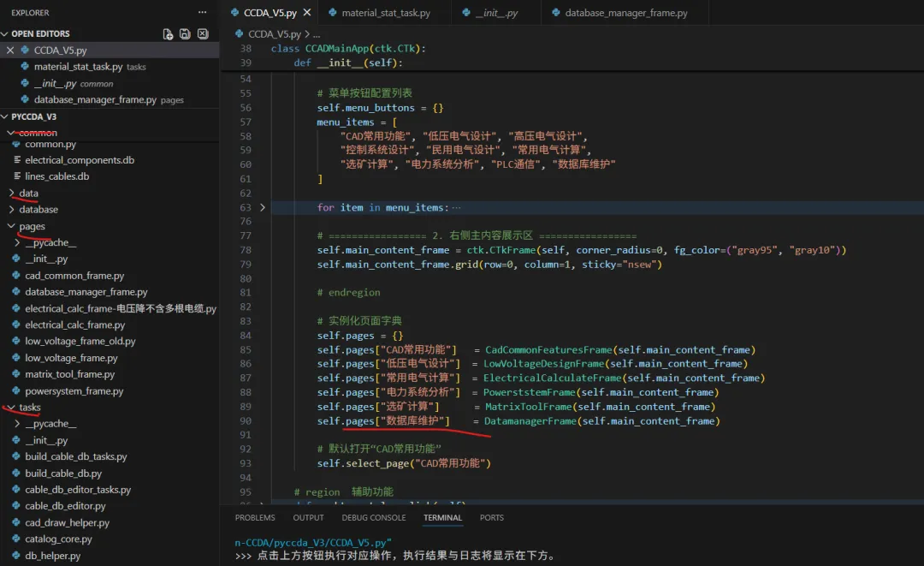Open database_manager_frame.py pages in Open Editors

tap(110, 99)
